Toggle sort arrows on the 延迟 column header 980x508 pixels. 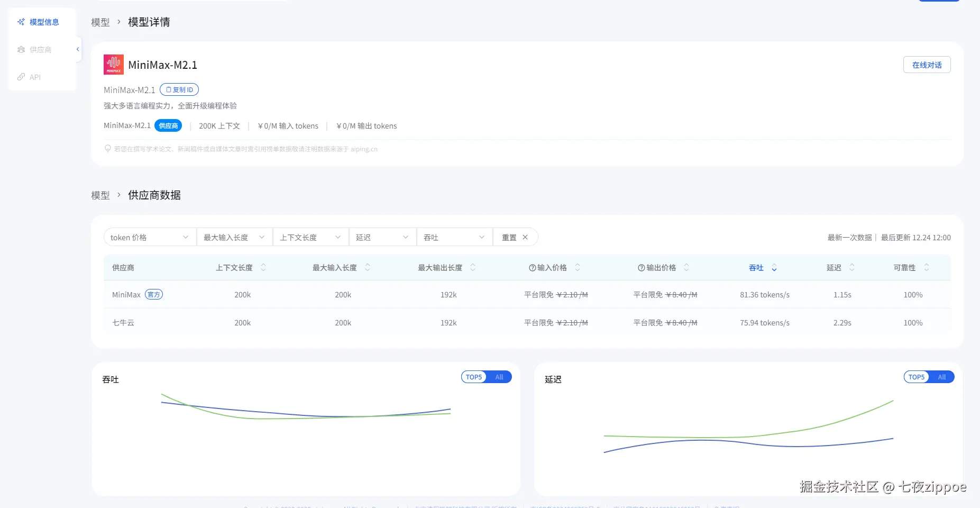point(852,268)
